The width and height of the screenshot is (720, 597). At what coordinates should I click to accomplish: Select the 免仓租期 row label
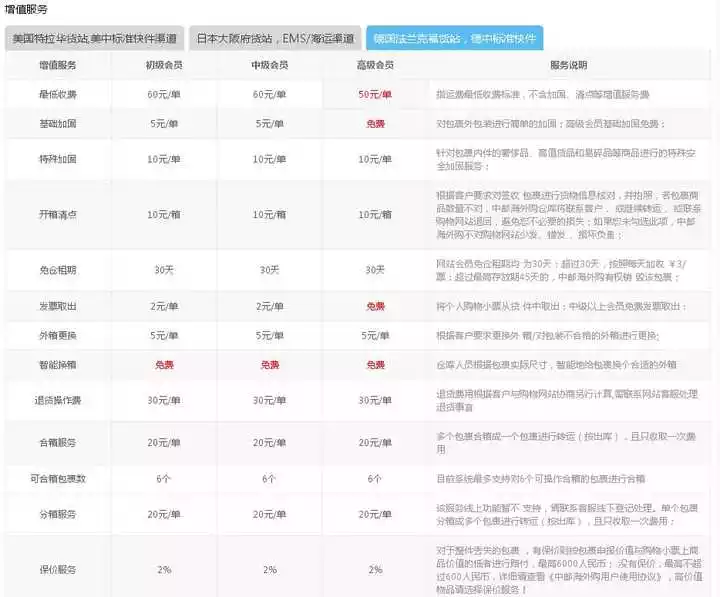coord(57,270)
